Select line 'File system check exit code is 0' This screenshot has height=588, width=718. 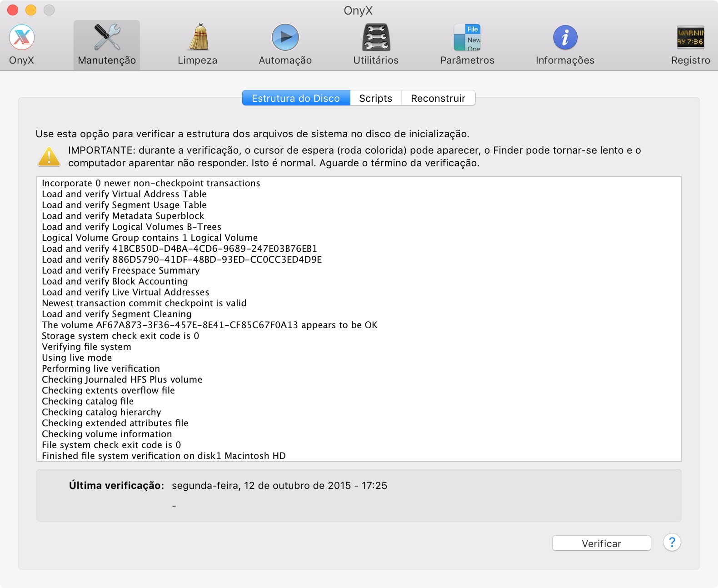coord(111,445)
